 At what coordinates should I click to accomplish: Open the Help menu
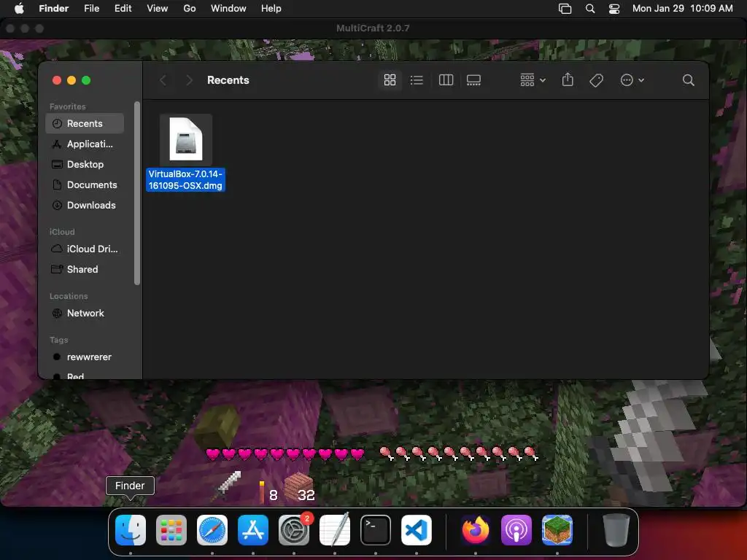[x=271, y=9]
